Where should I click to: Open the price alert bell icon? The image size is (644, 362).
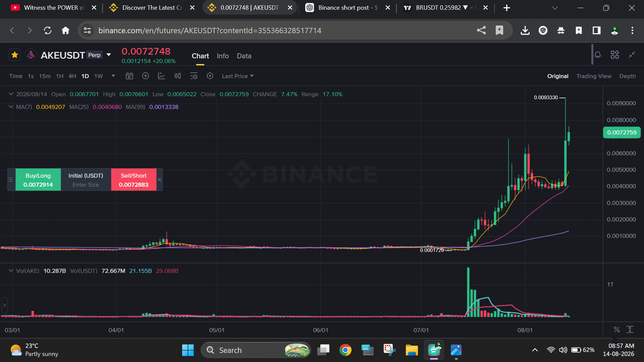coord(598,55)
